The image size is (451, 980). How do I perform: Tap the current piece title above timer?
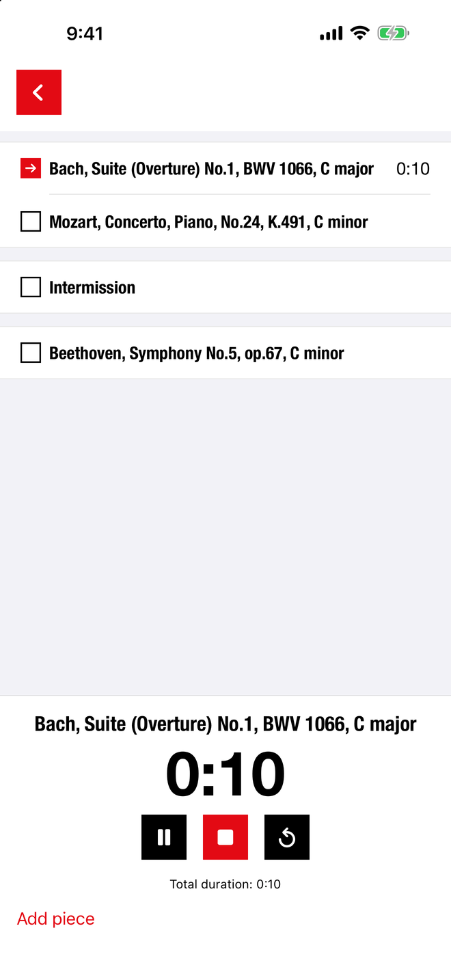(225, 724)
